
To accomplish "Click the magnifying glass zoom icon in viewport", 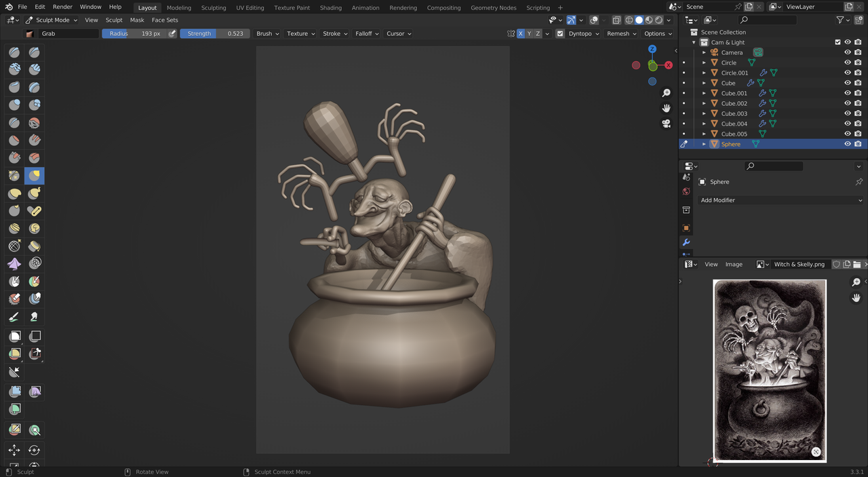I will pyautogui.click(x=666, y=93).
